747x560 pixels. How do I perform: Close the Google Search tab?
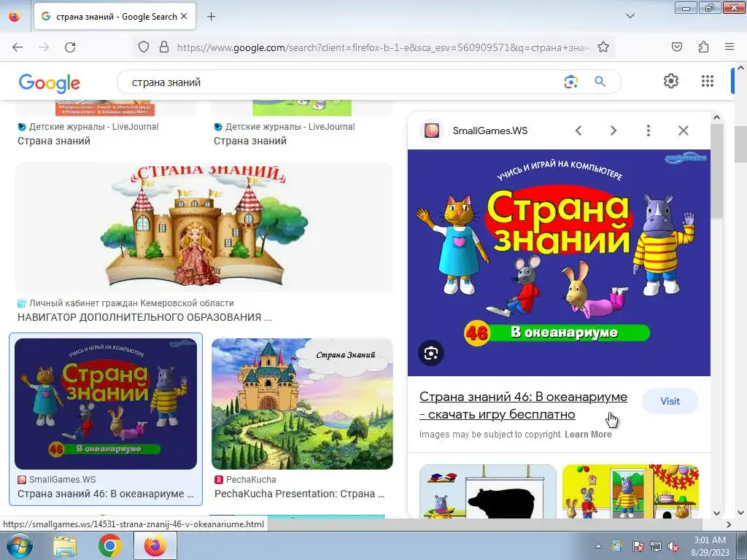coord(184,16)
